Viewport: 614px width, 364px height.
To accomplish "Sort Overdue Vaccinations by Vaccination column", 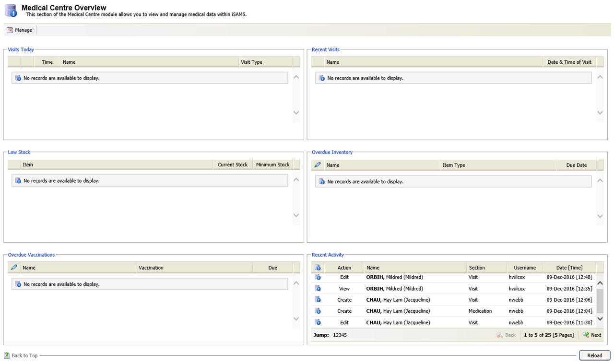I will tap(194, 268).
